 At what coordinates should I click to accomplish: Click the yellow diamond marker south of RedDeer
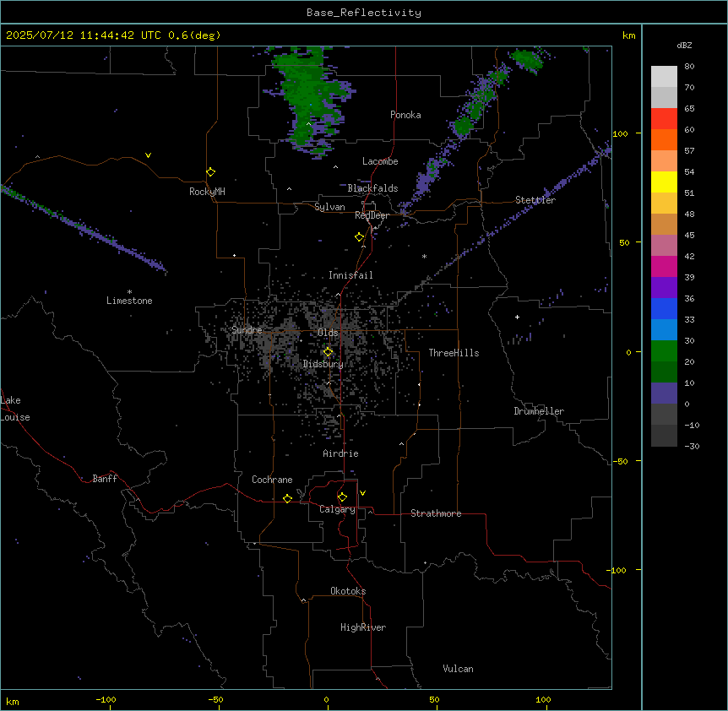point(359,237)
